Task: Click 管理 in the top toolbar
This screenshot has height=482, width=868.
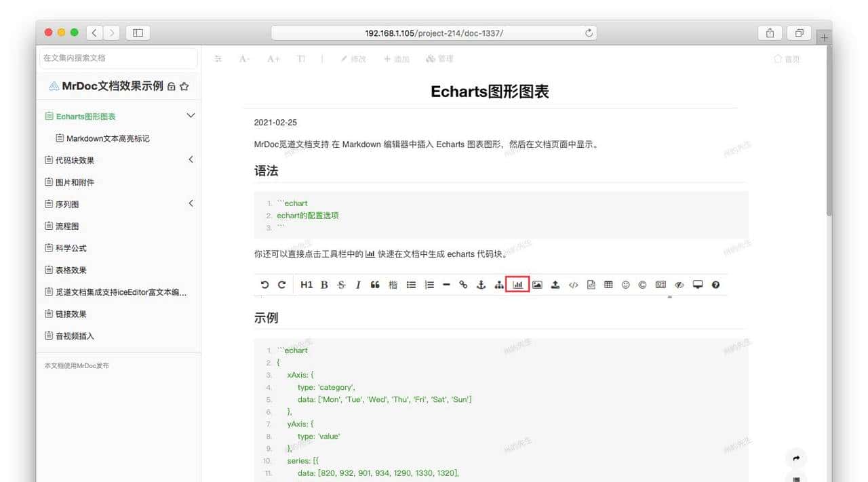Action: [440, 59]
